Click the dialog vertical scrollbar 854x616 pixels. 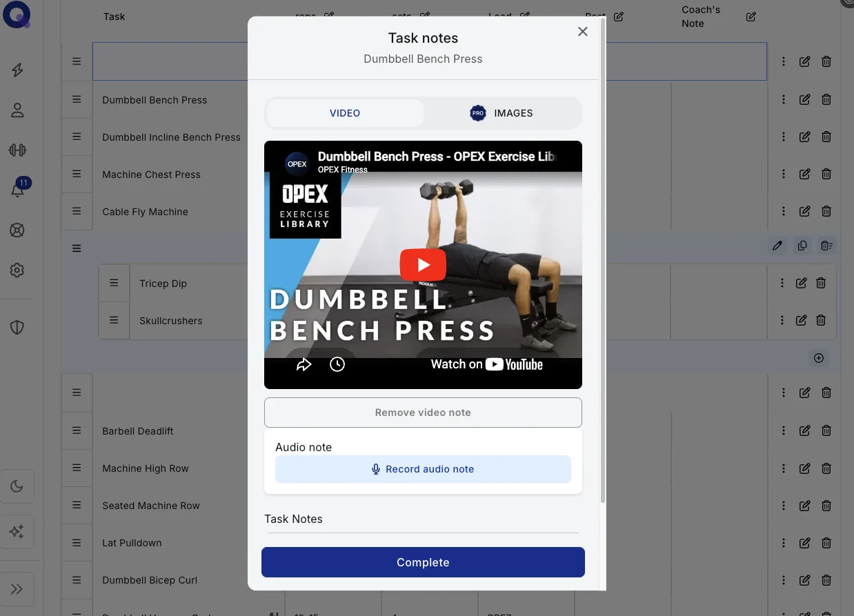click(604, 262)
